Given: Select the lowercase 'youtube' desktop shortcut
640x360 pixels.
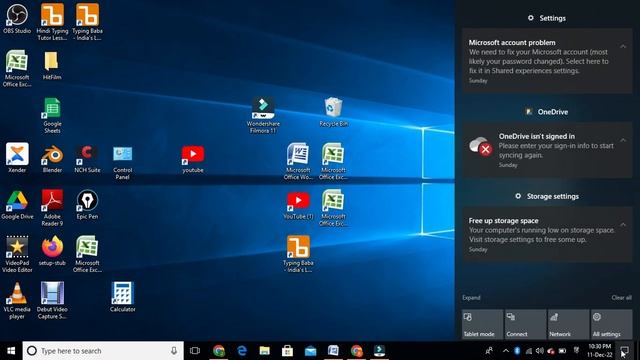Looking at the screenshot, I should coord(193,158).
